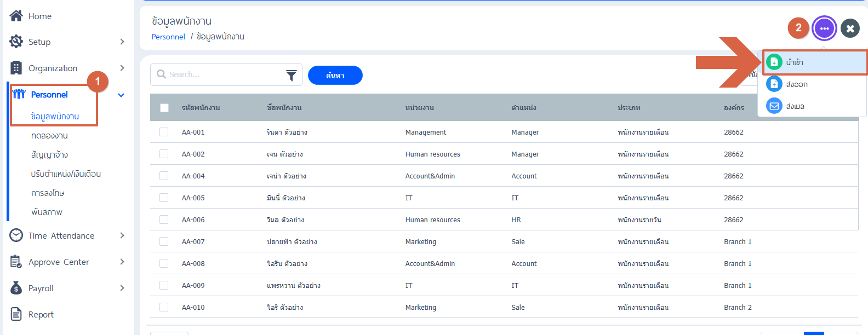This screenshot has width=868, height=335.
Task: Click the Setup gear icon
Action: pos(16,42)
